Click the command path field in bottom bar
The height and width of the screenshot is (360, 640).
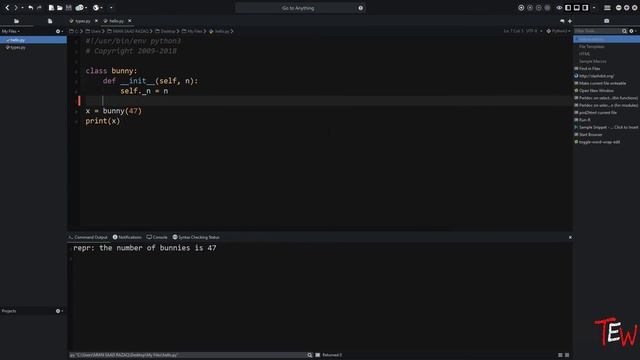coord(187,355)
